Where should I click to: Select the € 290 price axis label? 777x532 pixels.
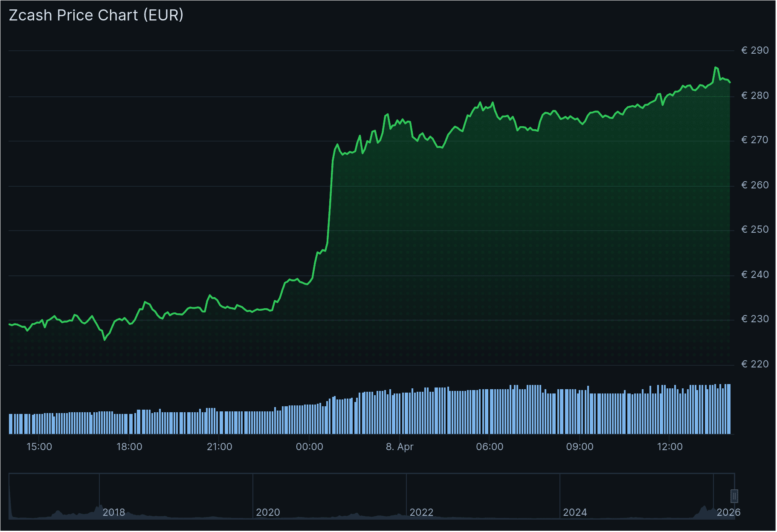click(x=754, y=51)
